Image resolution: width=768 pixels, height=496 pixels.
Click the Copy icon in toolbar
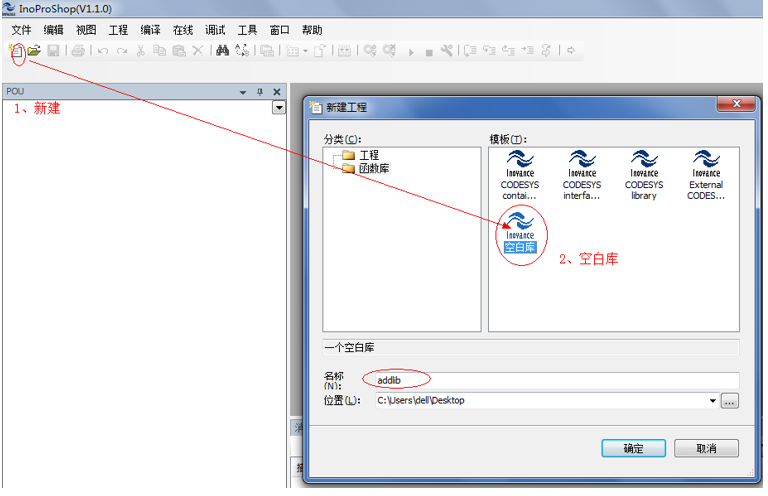pyautogui.click(x=159, y=50)
